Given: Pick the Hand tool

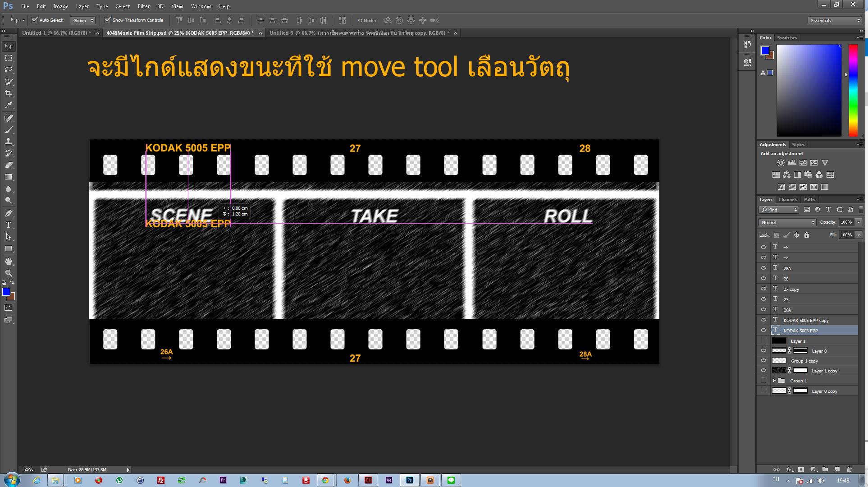Looking at the screenshot, I should click(x=9, y=262).
